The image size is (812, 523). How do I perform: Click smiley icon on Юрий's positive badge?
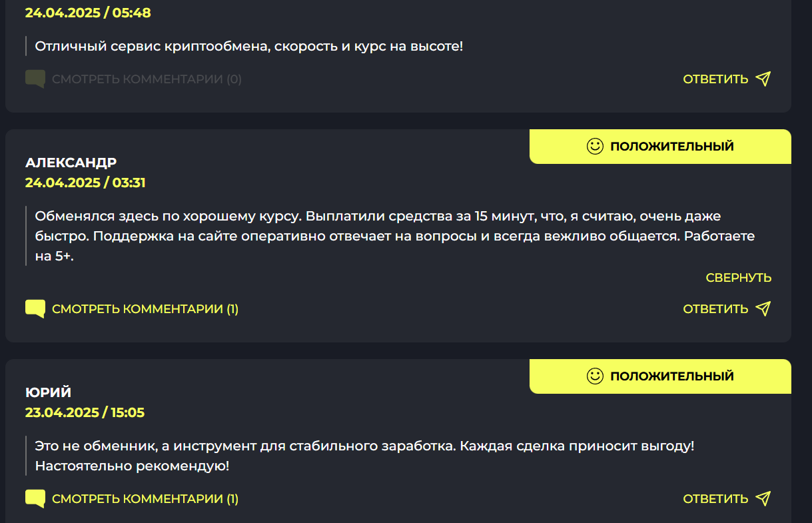[595, 376]
